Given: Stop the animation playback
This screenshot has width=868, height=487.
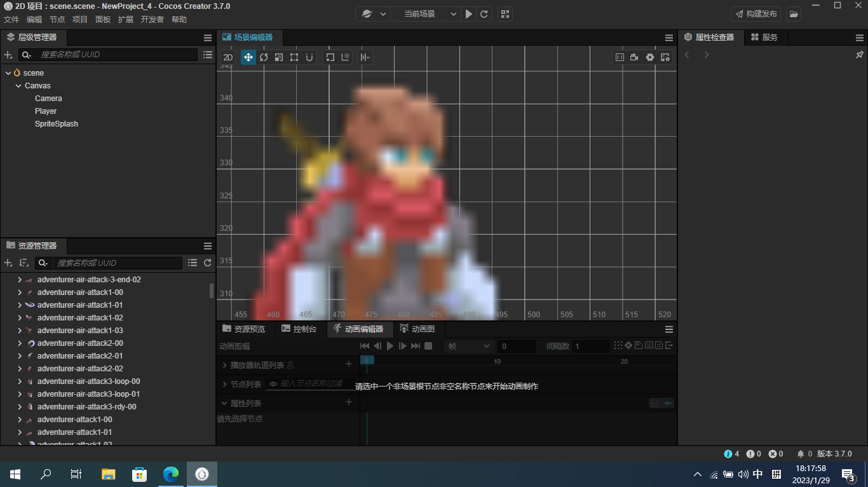Looking at the screenshot, I should [x=428, y=346].
